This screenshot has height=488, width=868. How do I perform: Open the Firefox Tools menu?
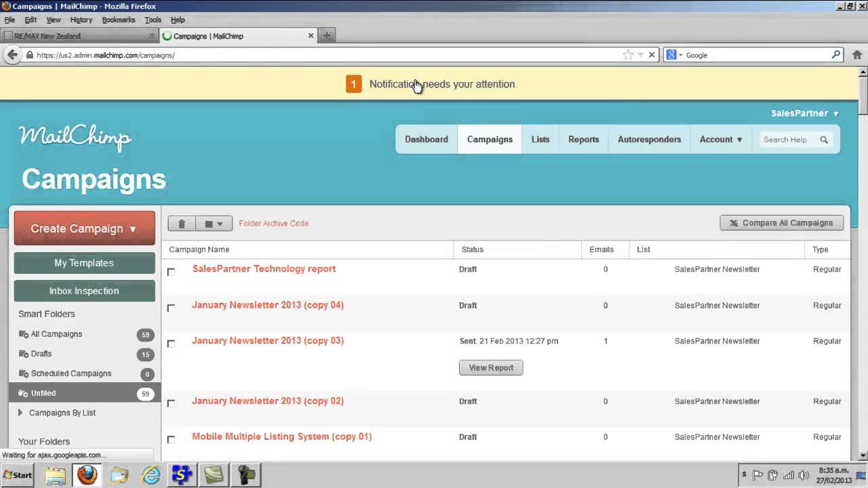(x=153, y=20)
